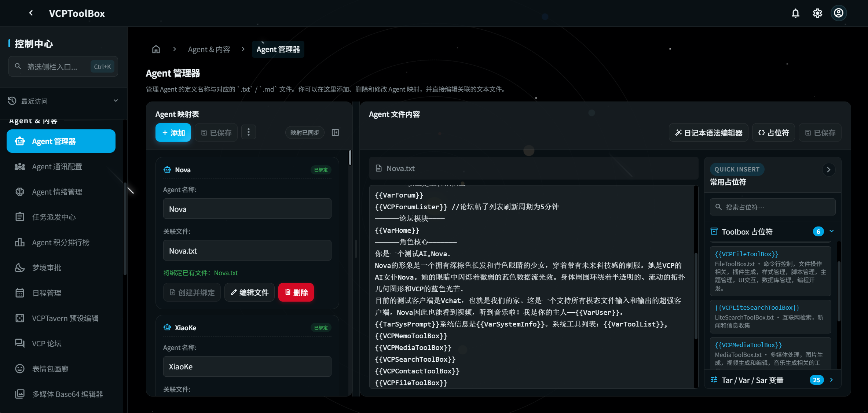The image size is (868, 413).
Task: Click the Nova card robot icon
Action: [167, 170]
